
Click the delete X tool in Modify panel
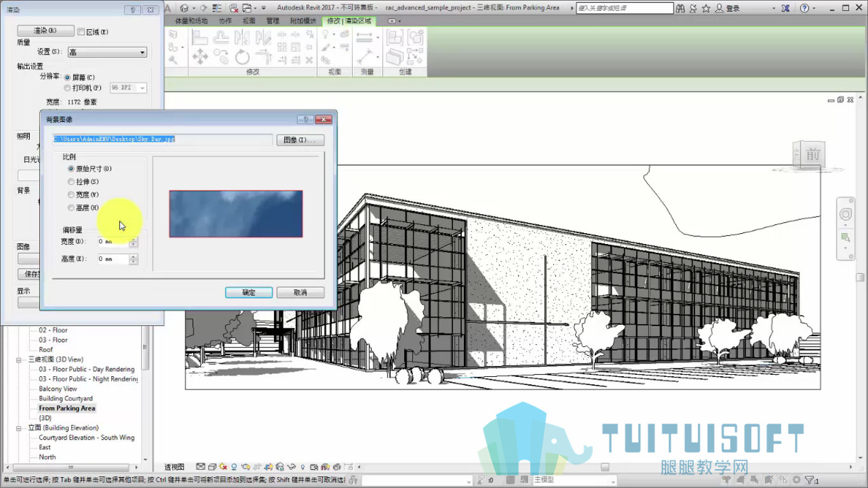[x=309, y=60]
